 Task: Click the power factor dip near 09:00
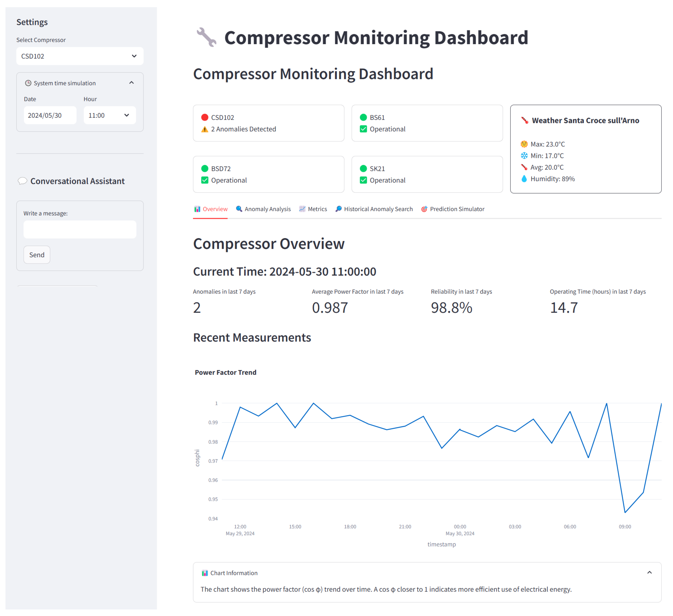625,512
